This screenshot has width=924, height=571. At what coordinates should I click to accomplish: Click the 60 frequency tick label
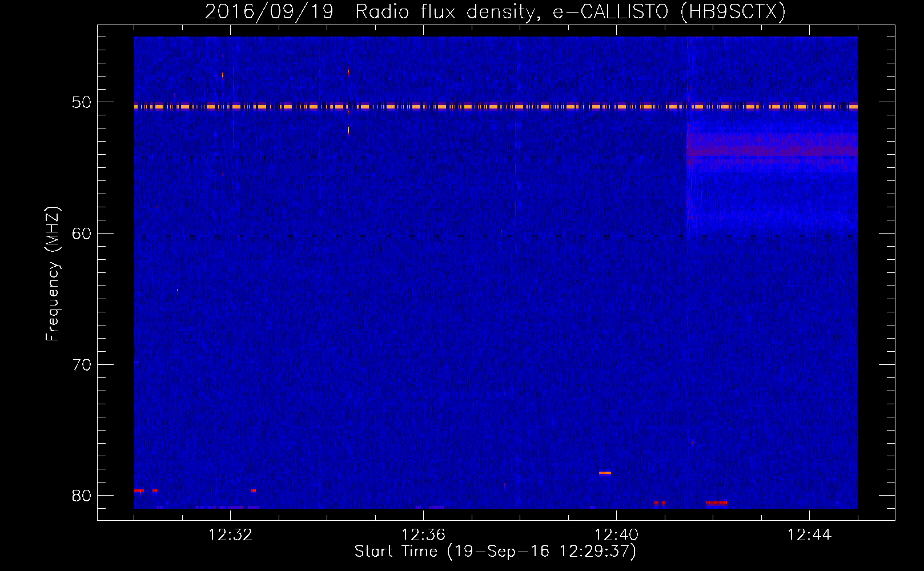[82, 233]
